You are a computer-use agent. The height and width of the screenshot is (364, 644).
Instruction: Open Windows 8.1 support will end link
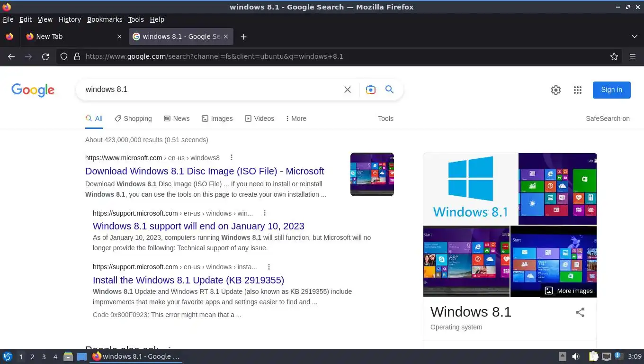[198, 226]
